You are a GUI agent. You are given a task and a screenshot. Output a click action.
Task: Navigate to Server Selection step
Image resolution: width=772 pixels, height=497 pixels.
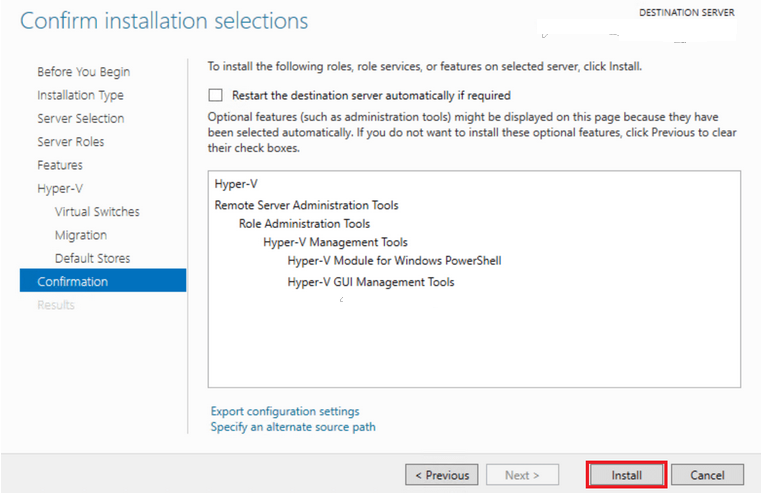81,118
